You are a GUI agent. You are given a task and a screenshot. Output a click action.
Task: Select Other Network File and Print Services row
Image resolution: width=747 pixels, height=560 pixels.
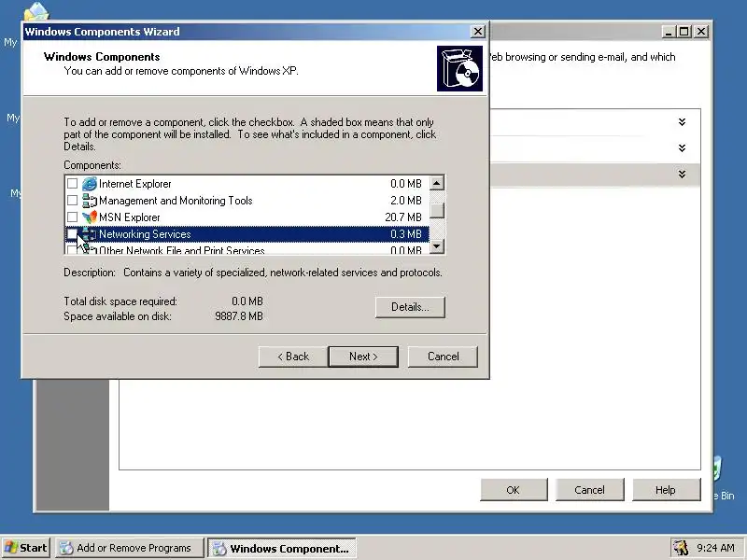pos(247,249)
